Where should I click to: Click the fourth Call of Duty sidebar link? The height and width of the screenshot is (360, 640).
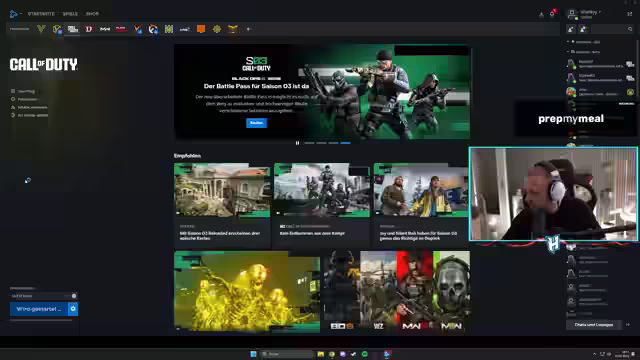[x=29, y=116]
